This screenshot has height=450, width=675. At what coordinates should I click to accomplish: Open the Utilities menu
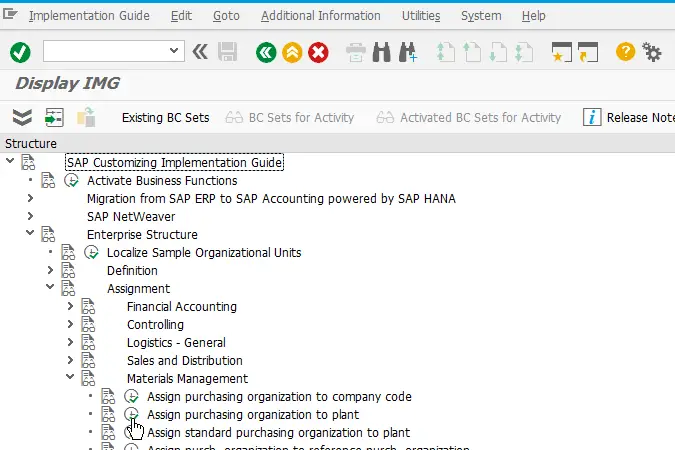pos(421,16)
